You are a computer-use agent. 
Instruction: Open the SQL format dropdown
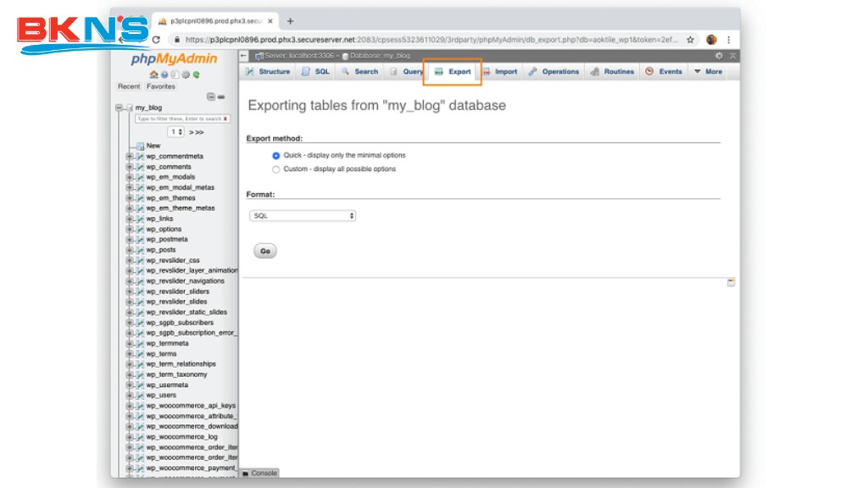pos(303,216)
